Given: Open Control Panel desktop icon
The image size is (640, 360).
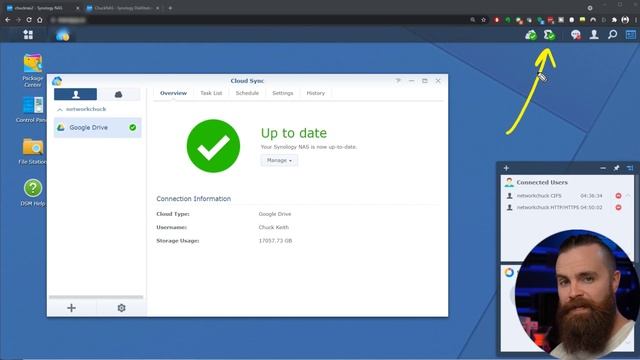Looking at the screenshot, I should point(32,109).
